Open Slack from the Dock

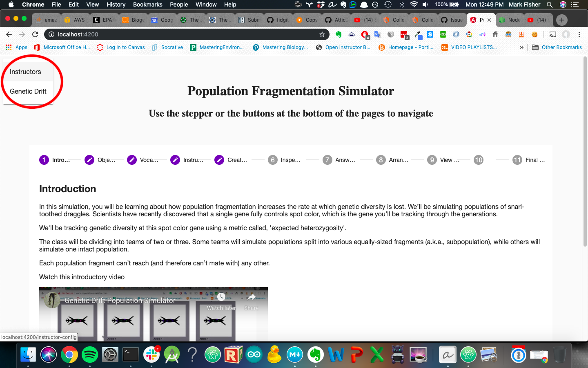point(151,355)
